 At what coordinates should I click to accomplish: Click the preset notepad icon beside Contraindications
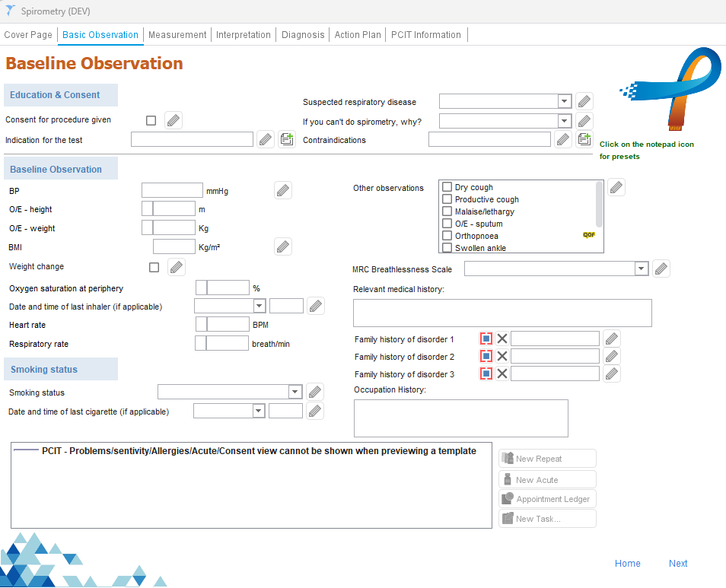click(x=584, y=139)
